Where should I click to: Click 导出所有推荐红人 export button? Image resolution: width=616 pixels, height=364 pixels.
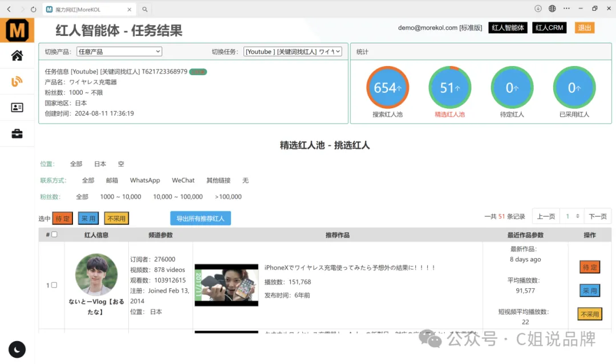point(200,219)
